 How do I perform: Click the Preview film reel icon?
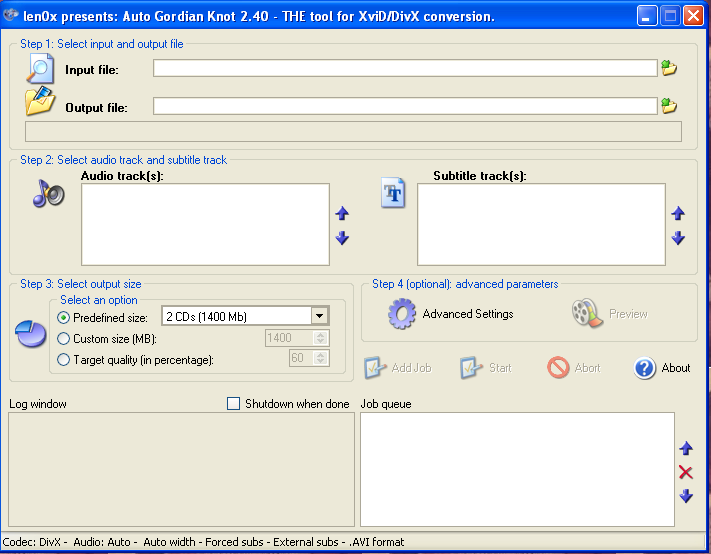(x=587, y=313)
